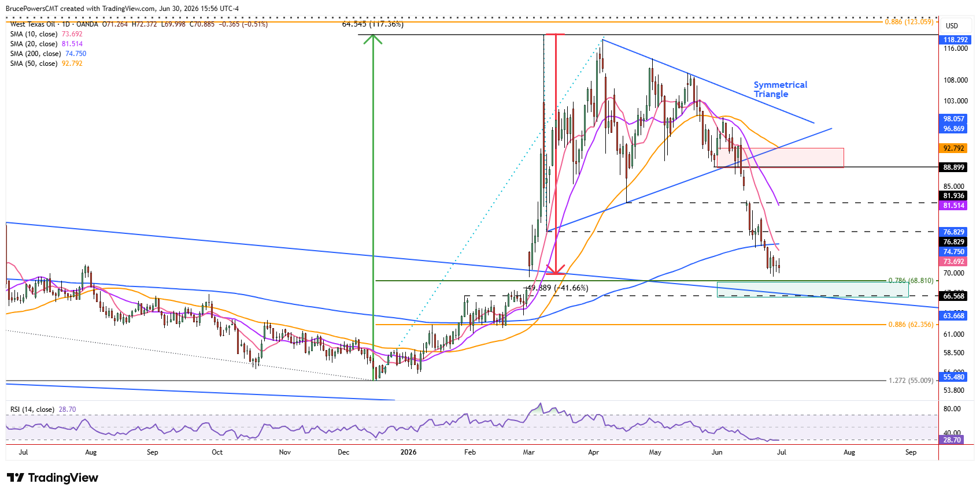Screen dimensions: 980x495
Task: Click the 108.000 price scale label
Action: point(956,80)
